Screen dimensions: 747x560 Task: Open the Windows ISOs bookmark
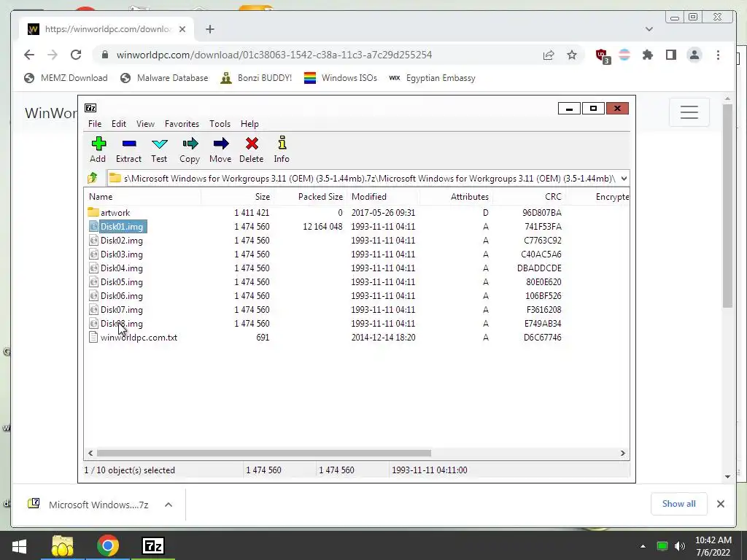coord(341,78)
